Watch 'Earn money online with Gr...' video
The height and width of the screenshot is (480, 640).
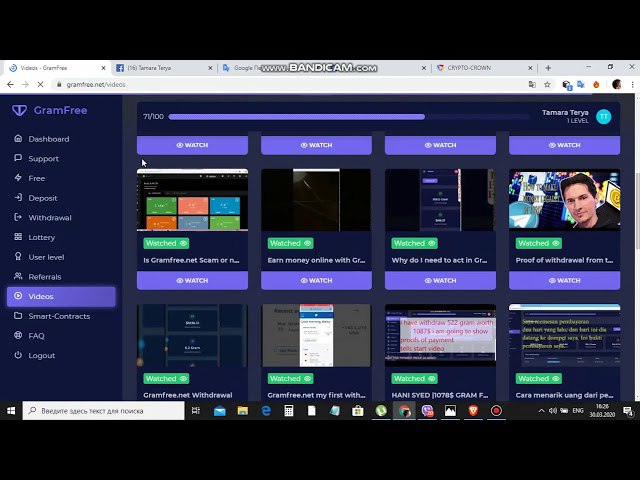click(x=316, y=280)
